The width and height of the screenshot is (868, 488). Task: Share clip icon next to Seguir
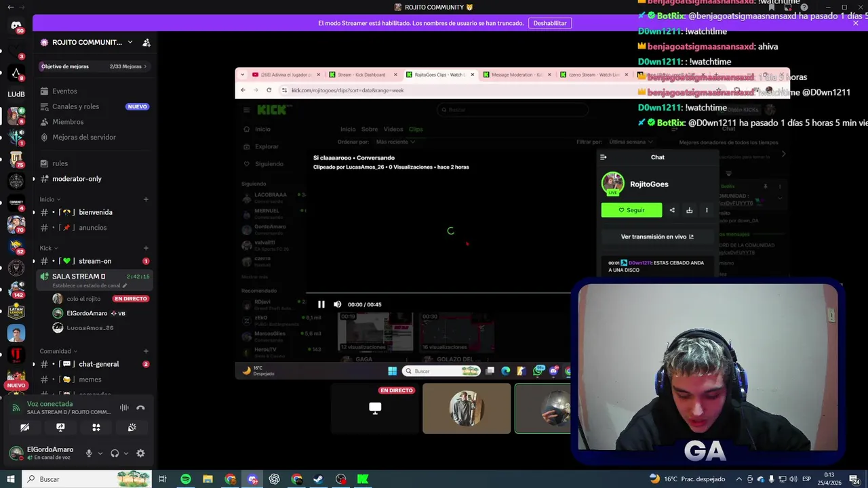[x=672, y=210]
